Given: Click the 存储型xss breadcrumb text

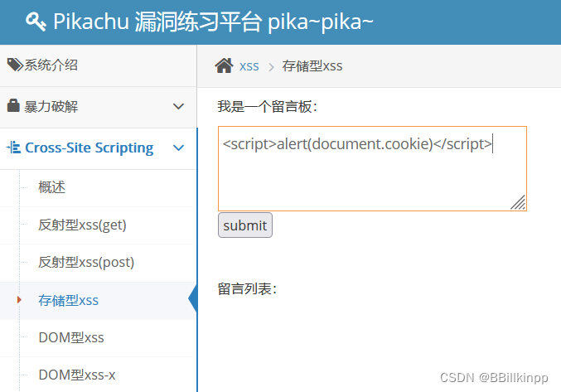Looking at the screenshot, I should pos(312,66).
